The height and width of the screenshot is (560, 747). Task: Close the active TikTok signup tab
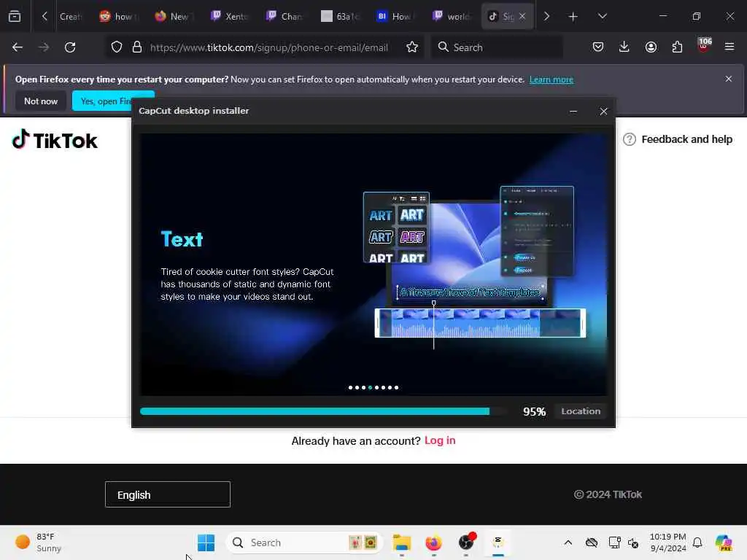(x=522, y=16)
